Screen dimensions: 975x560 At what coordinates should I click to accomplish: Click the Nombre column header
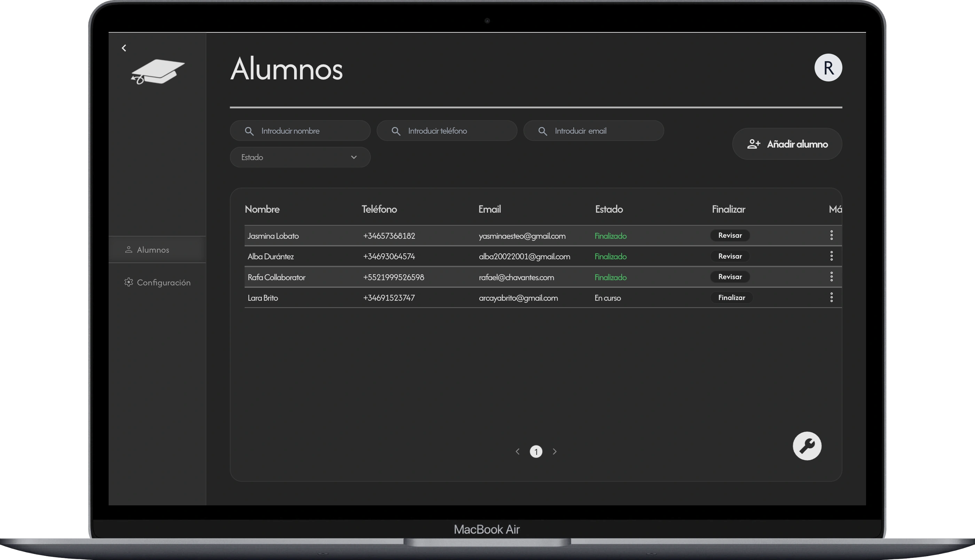pos(262,209)
